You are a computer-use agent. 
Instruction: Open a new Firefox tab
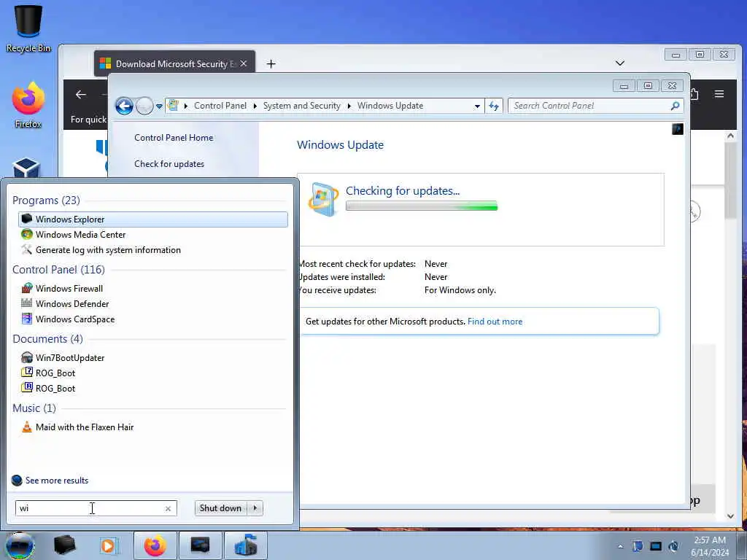pos(271,64)
